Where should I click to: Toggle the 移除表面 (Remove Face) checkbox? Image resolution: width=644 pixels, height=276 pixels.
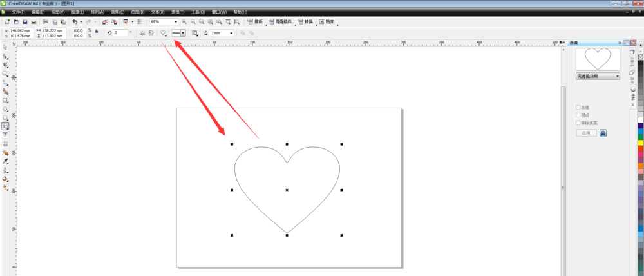point(578,123)
